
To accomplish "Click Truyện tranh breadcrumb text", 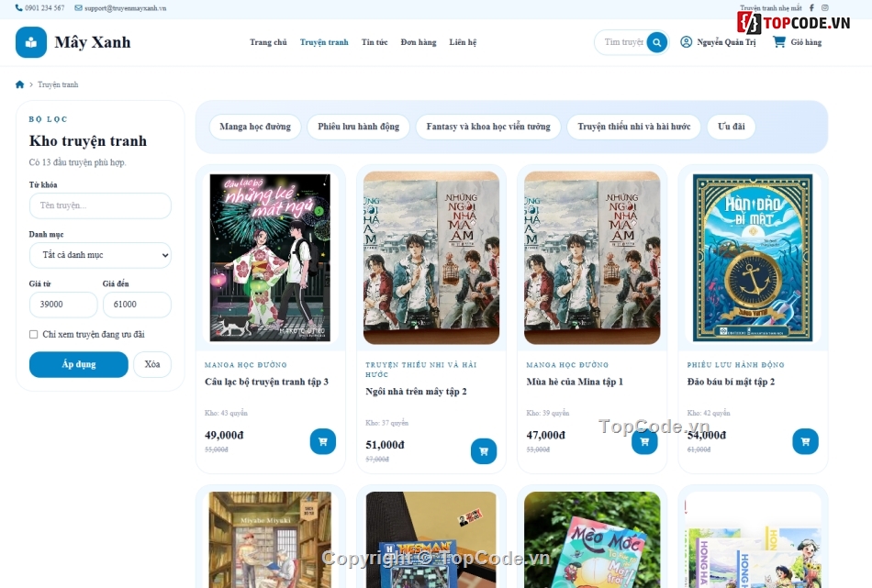I will tap(58, 84).
